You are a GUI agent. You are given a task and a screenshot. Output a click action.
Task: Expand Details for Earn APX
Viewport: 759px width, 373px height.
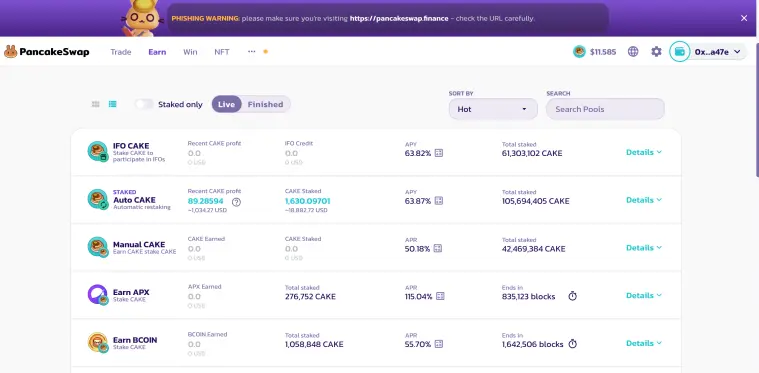[x=644, y=295]
